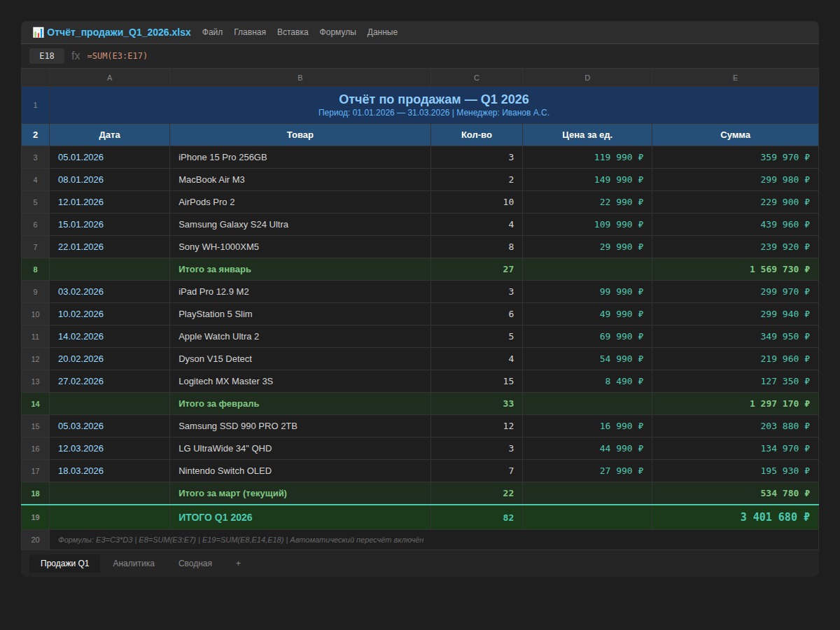The height and width of the screenshot is (630, 840).
Task: Open the Формулы menu
Action: (337, 32)
